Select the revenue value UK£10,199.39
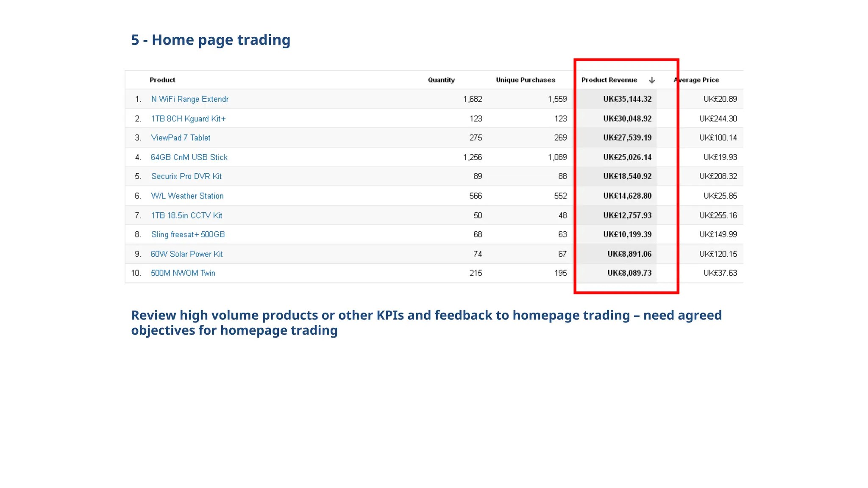This screenshot has height=488, width=868. coord(627,234)
